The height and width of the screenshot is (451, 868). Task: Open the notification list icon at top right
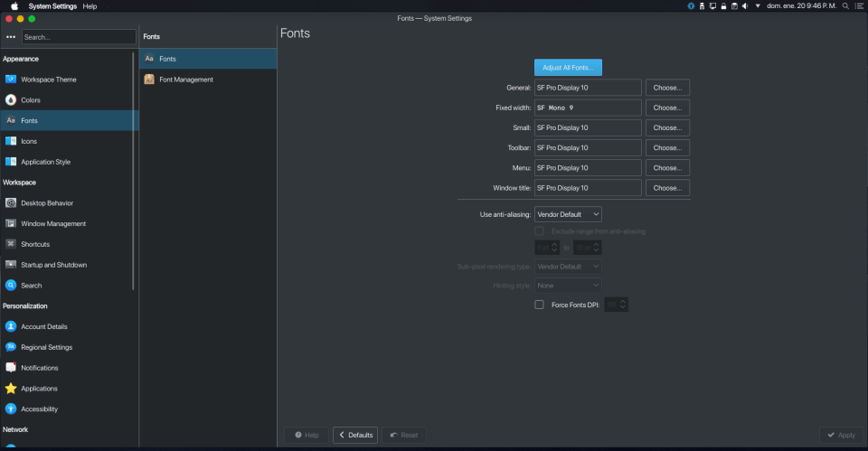point(859,6)
